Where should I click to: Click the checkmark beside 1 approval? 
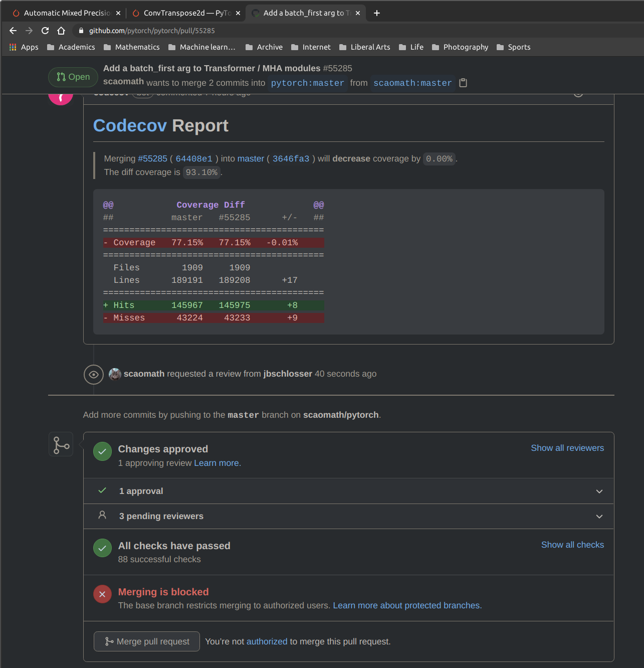[x=102, y=490]
